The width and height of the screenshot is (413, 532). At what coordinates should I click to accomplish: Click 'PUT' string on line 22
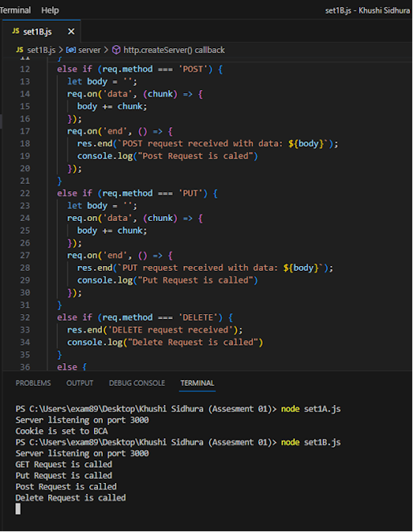[190, 194]
